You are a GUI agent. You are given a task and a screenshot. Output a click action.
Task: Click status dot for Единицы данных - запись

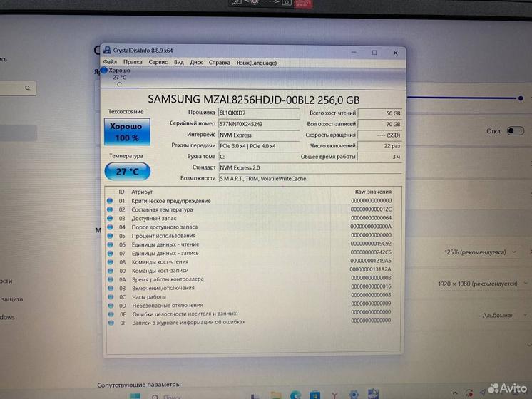pos(110,253)
